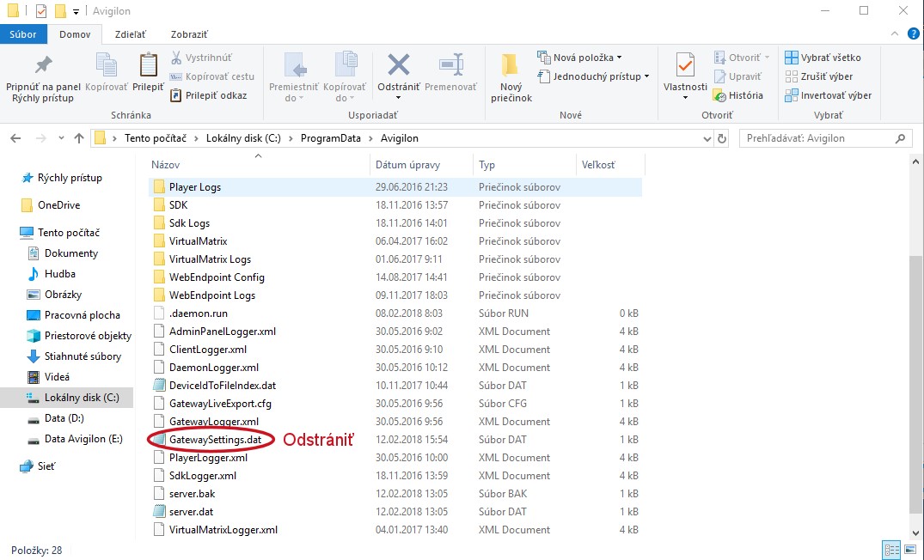Expand the address bar history dropdown
The height and width of the screenshot is (560, 924).
(707, 139)
